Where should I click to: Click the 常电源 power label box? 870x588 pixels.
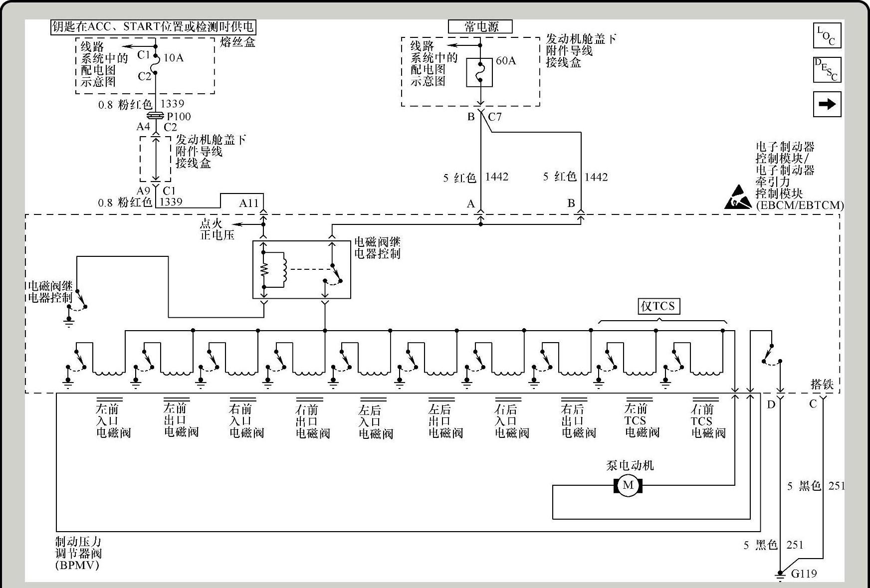click(x=480, y=26)
